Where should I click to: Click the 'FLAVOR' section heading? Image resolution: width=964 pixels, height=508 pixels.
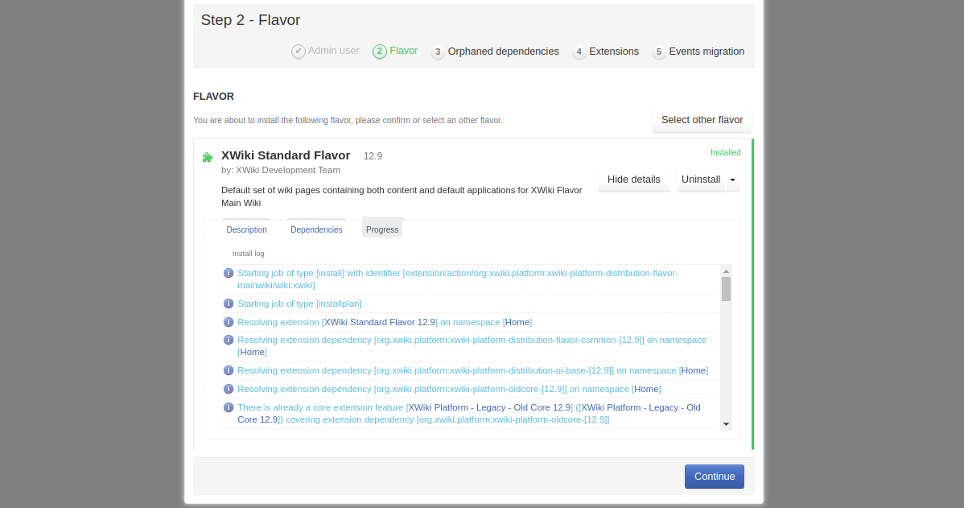[213, 97]
